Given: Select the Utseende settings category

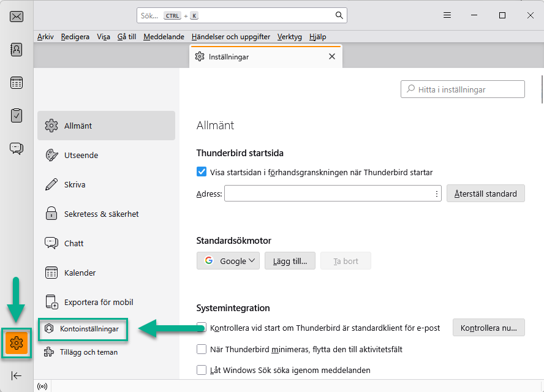Looking at the screenshot, I should [106, 155].
